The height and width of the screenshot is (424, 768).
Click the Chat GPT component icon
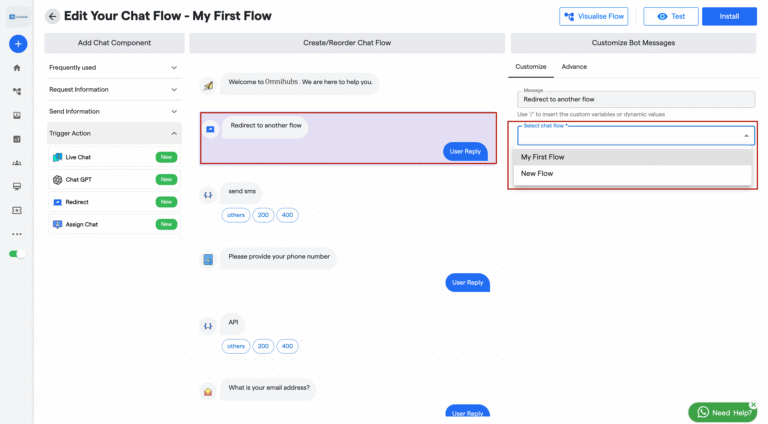click(x=57, y=180)
